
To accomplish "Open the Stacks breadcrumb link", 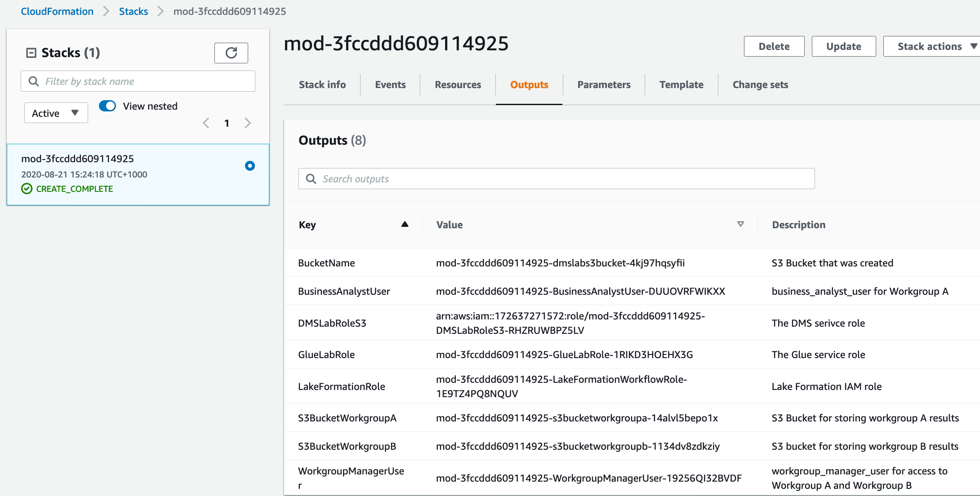I will pos(134,11).
